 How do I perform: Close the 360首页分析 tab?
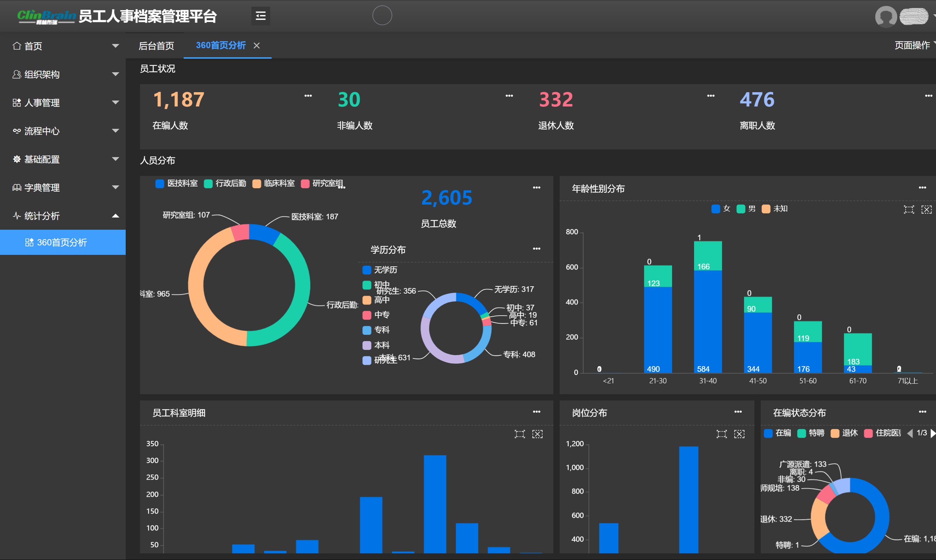click(x=257, y=45)
